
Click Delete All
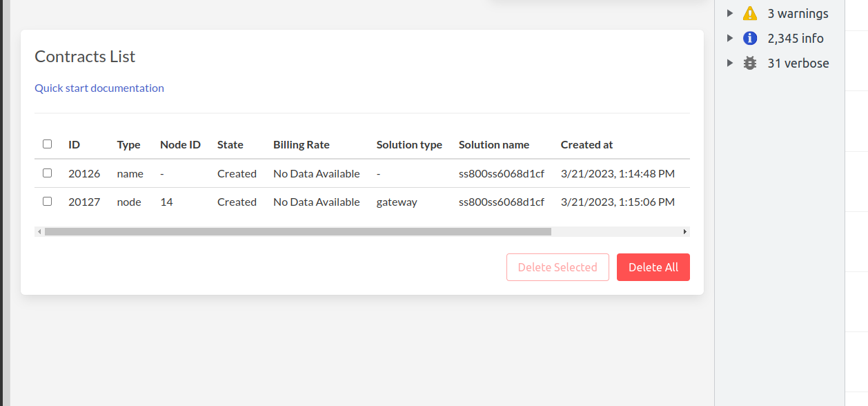click(x=653, y=267)
